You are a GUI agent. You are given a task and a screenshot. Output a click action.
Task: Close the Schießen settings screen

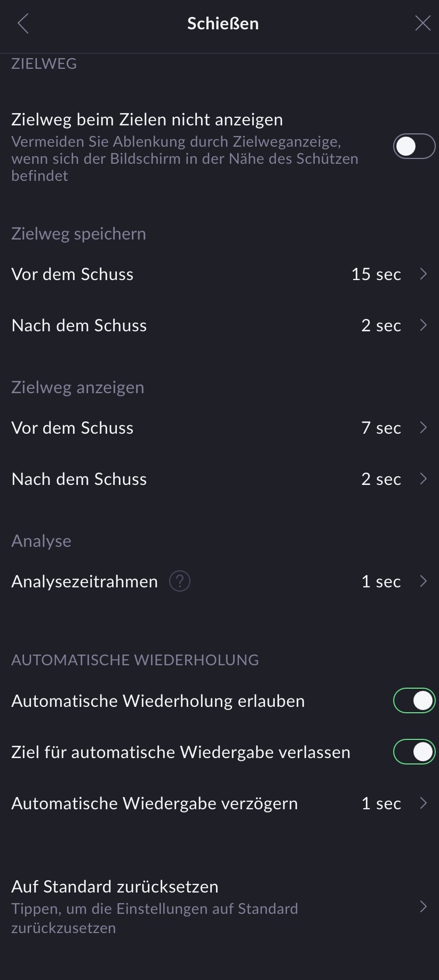(x=422, y=23)
